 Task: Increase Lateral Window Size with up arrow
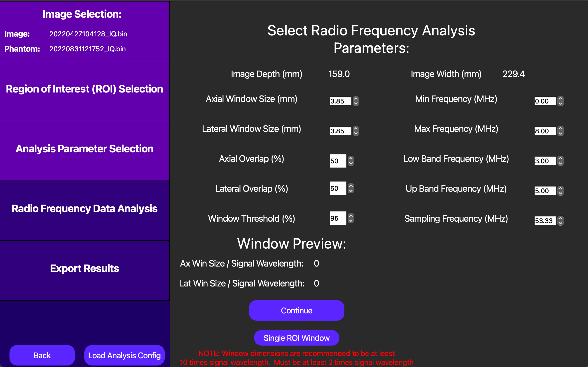pos(356,129)
